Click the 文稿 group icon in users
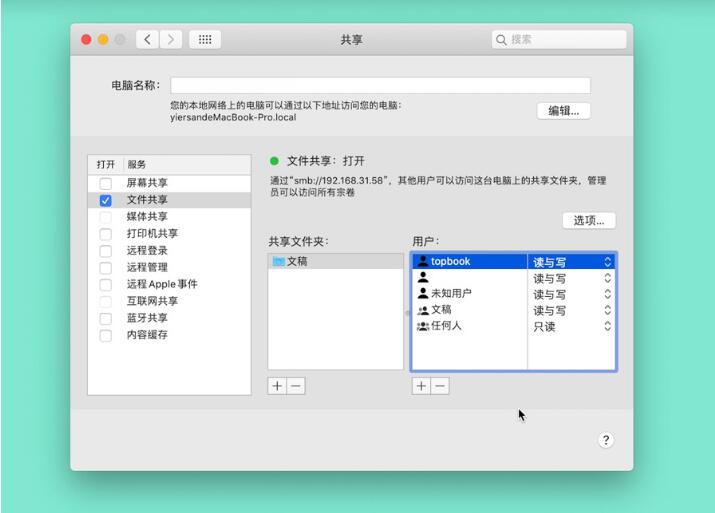 pyautogui.click(x=423, y=310)
